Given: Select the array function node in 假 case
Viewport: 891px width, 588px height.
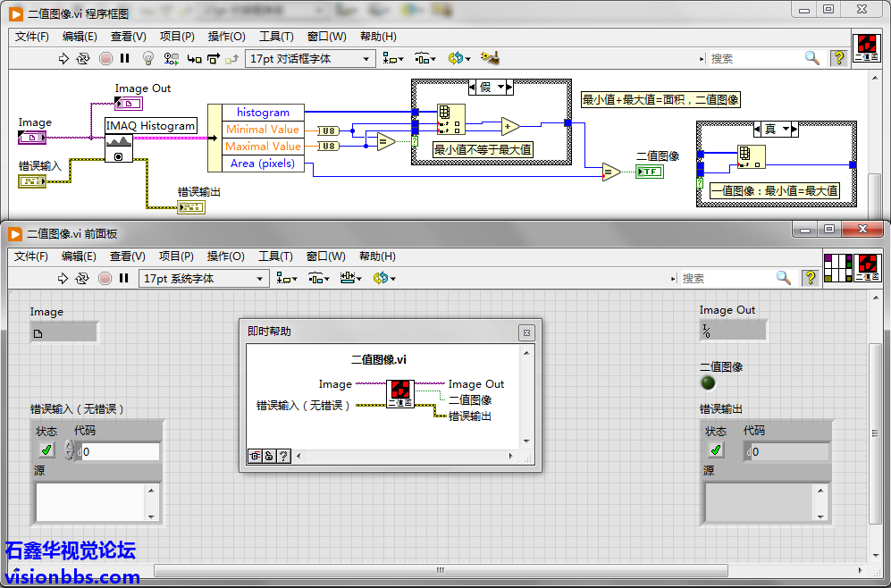Looking at the screenshot, I should click(x=451, y=119).
